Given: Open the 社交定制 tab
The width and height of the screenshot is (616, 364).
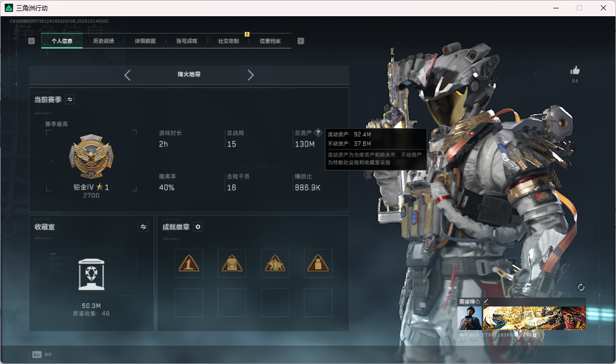Looking at the screenshot, I should [228, 41].
